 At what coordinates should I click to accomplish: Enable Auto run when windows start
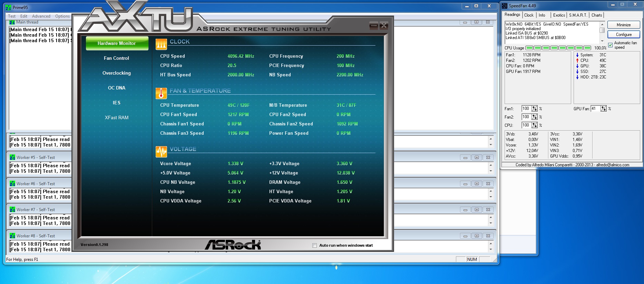pos(314,245)
